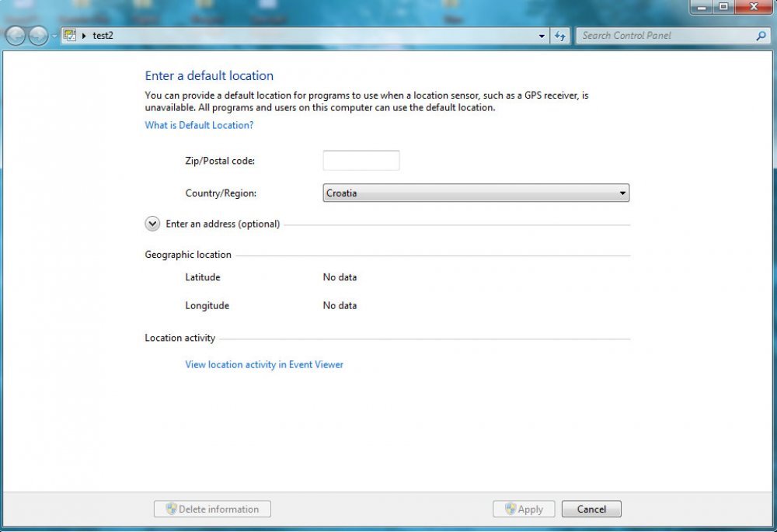777x532 pixels.
Task: Refresh the page with the refresh icon
Action: pyautogui.click(x=560, y=36)
